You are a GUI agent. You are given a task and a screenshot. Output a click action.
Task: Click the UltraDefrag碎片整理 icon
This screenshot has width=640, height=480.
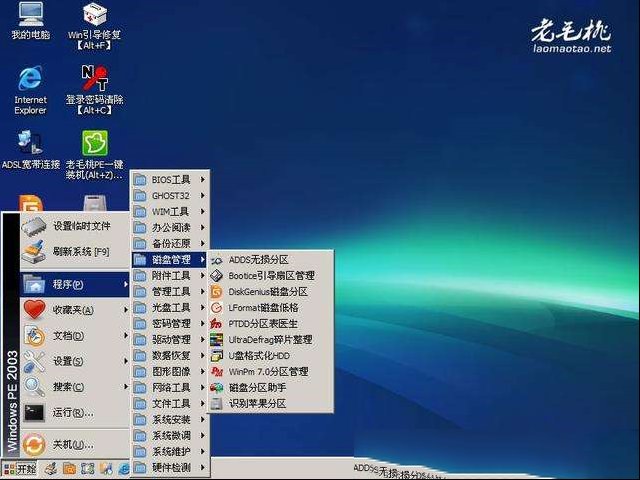click(x=216, y=340)
